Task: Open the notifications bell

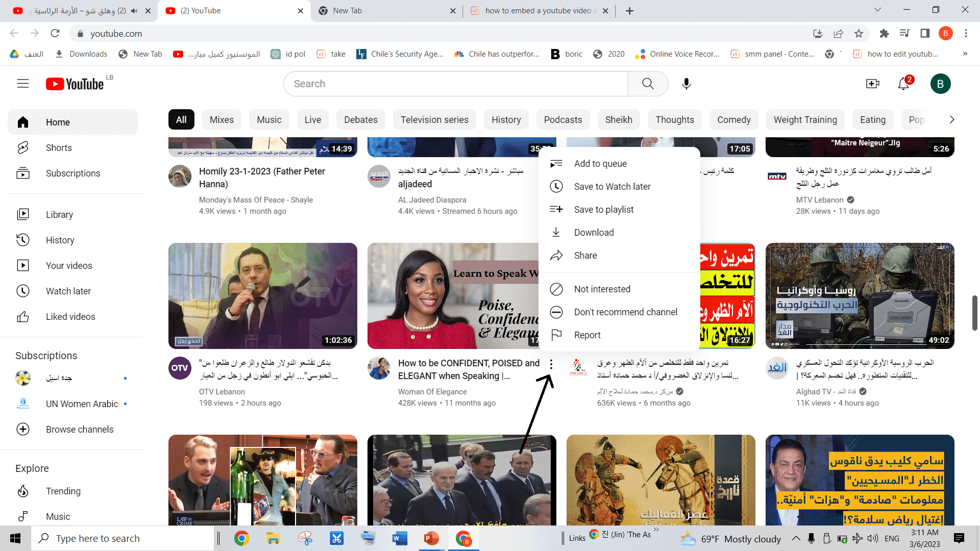Action: click(904, 84)
